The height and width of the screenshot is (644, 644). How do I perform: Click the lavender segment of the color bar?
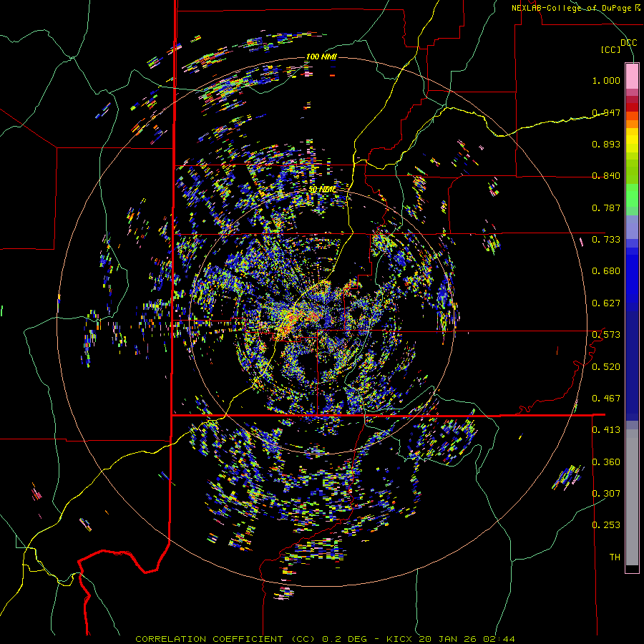point(632,227)
